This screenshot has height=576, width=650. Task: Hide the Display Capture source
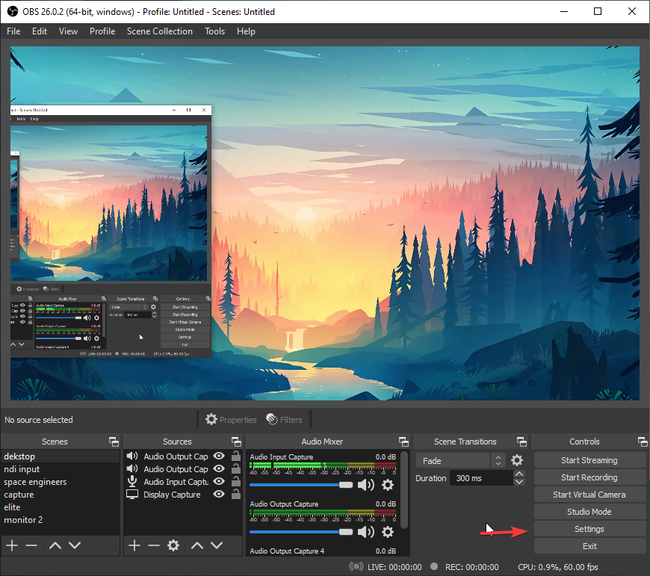tap(218, 494)
